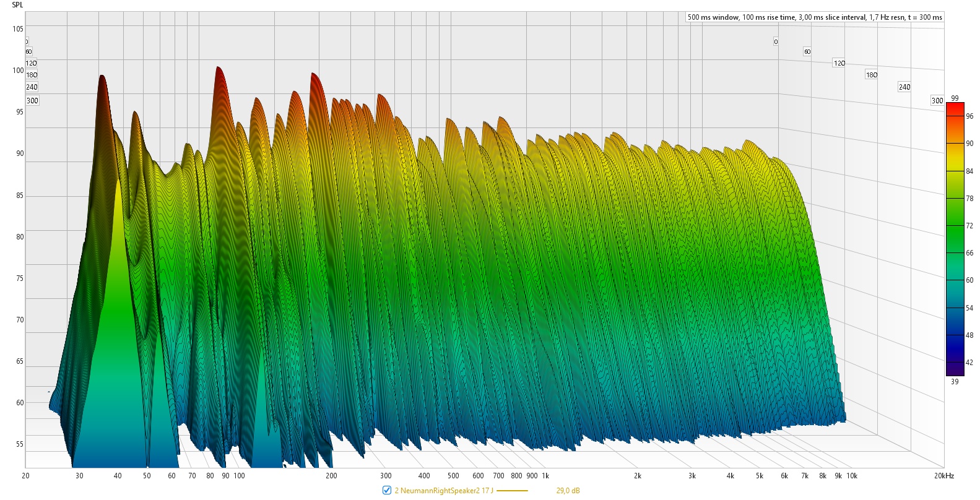The height and width of the screenshot is (500, 980).
Task: Click the 240 ms label on right time axis
Action: 904,87
